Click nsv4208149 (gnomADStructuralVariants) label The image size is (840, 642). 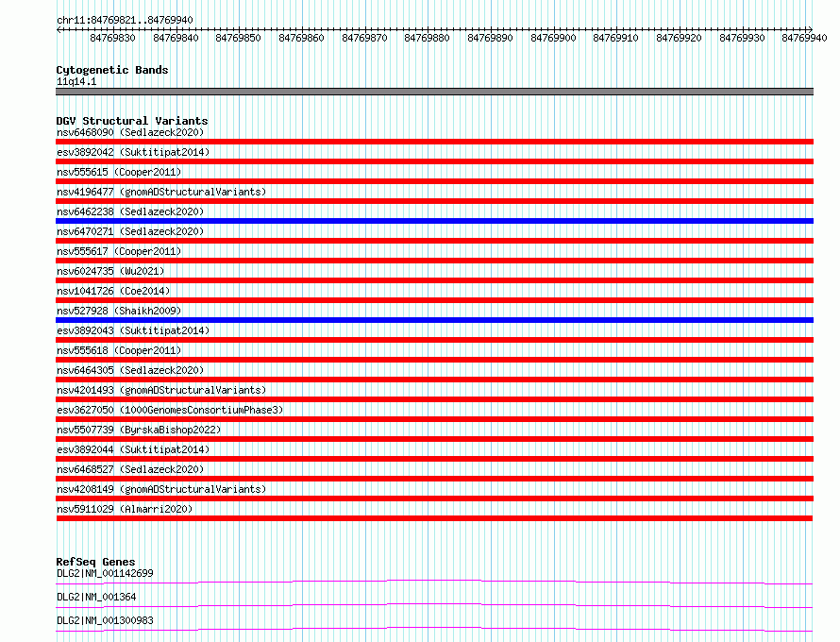[161, 489]
